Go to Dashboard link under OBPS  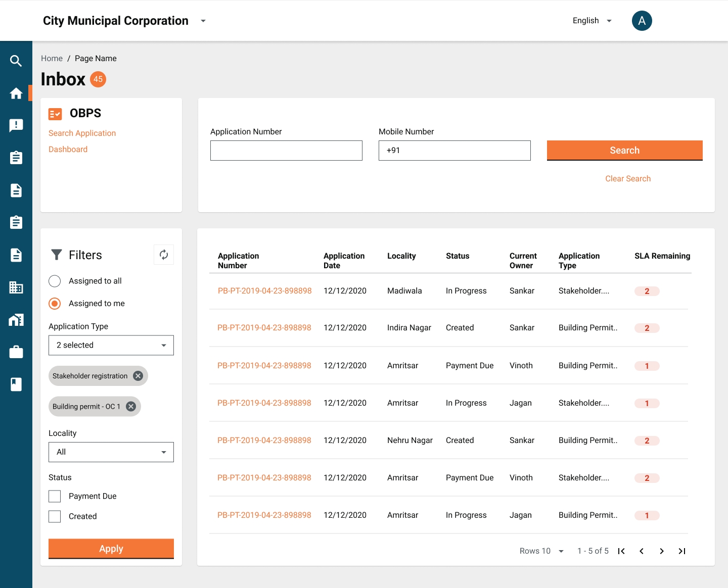coord(68,150)
